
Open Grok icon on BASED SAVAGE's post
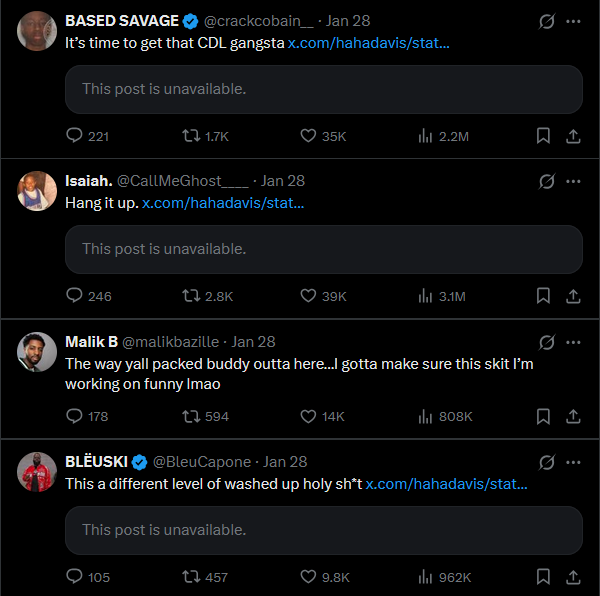pyautogui.click(x=547, y=21)
